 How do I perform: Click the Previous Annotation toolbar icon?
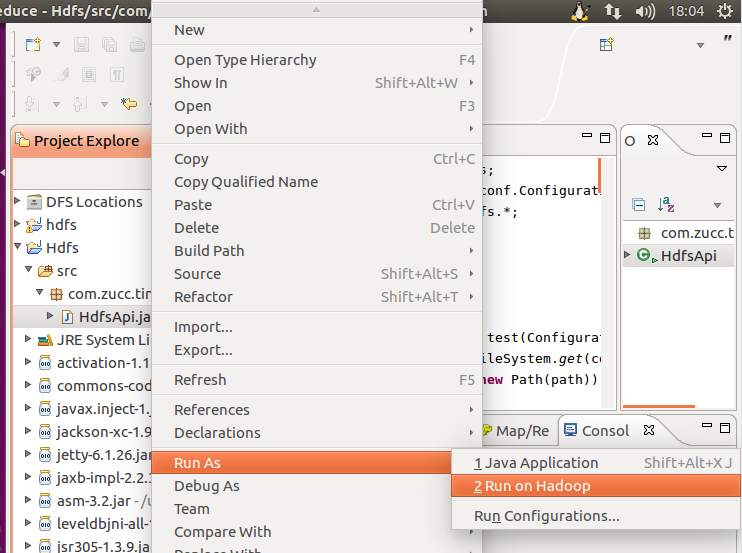coord(80,104)
